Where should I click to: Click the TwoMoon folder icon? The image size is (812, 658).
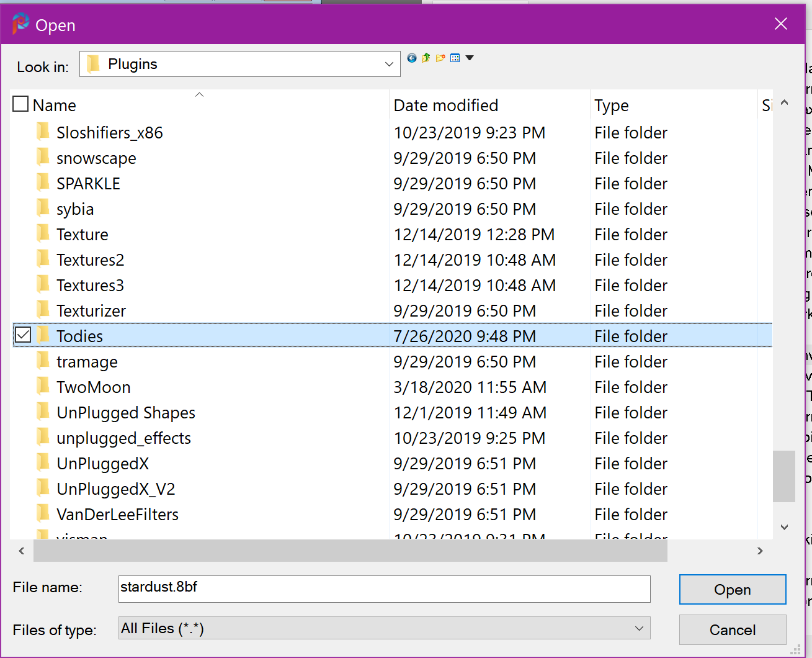43,387
